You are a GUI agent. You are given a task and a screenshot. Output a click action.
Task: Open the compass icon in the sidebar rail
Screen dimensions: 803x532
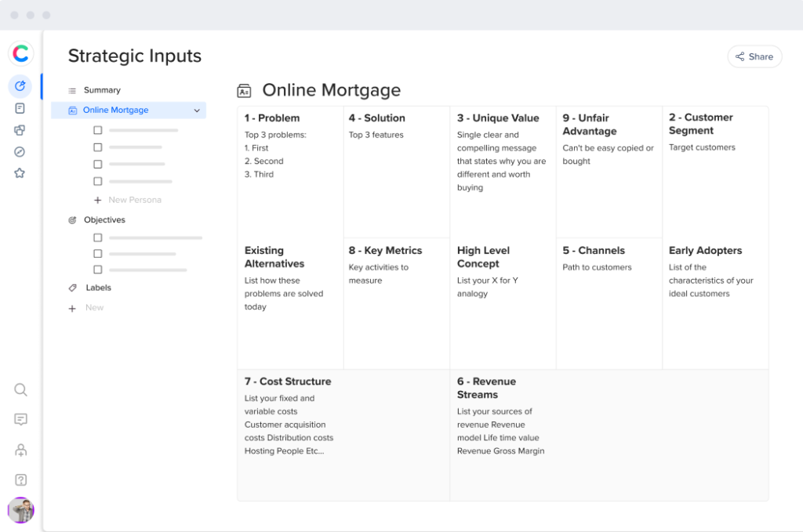pos(20,151)
